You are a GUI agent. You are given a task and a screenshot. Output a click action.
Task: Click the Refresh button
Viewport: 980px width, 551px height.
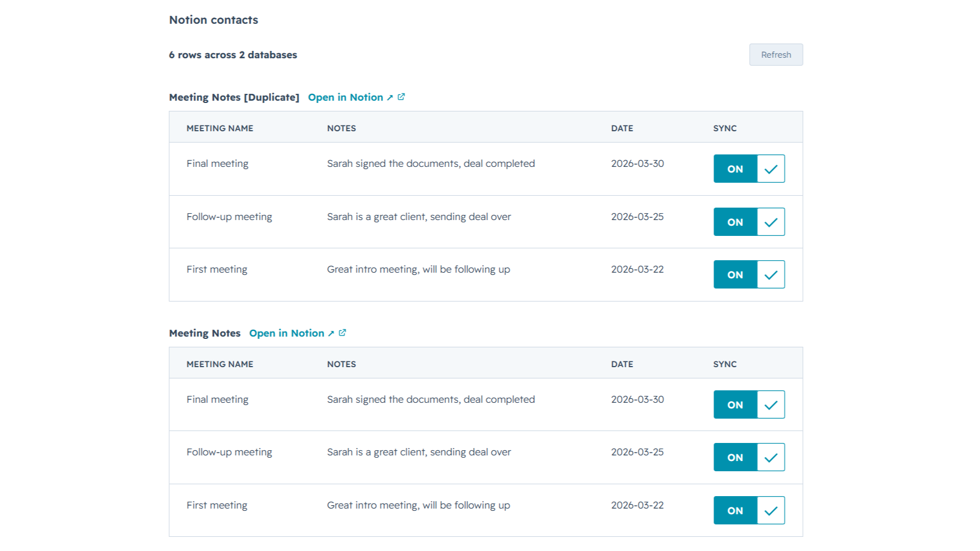pyautogui.click(x=776, y=55)
